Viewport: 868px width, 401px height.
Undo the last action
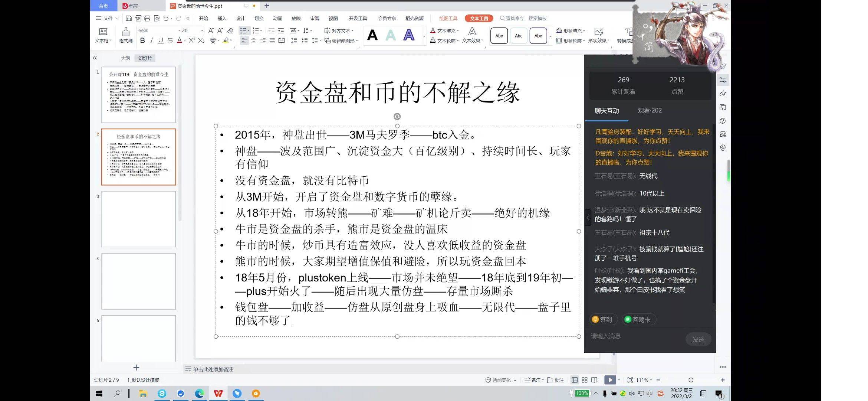166,18
